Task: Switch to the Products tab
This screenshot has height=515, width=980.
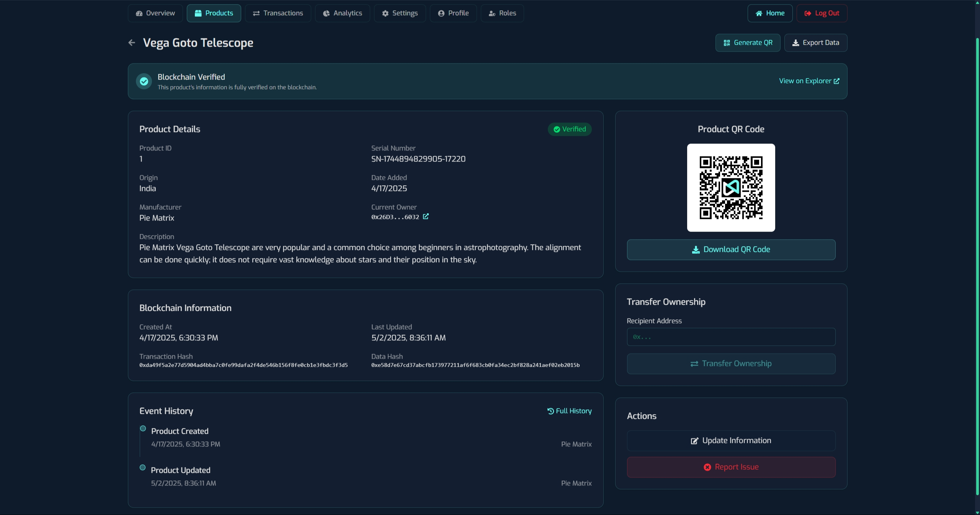Action: [x=214, y=13]
